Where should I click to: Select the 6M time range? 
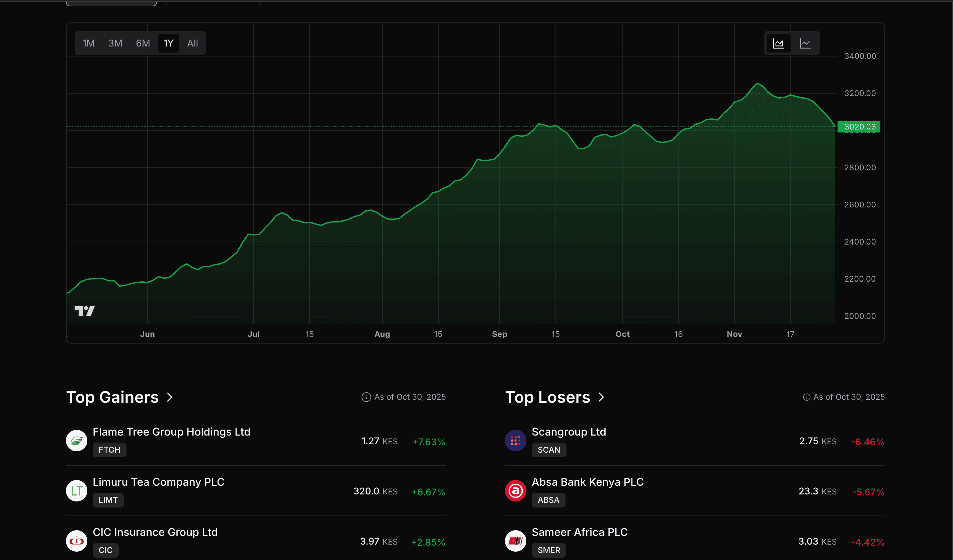tap(143, 43)
